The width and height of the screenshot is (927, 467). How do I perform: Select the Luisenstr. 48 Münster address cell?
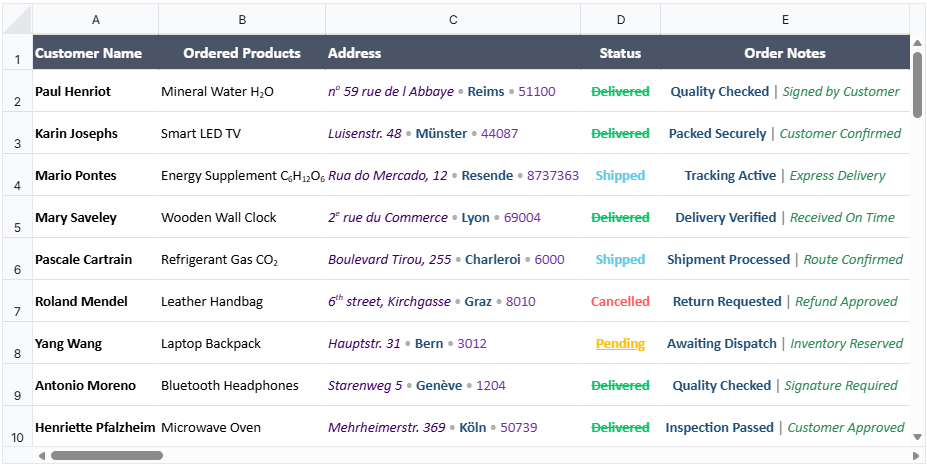(x=453, y=133)
